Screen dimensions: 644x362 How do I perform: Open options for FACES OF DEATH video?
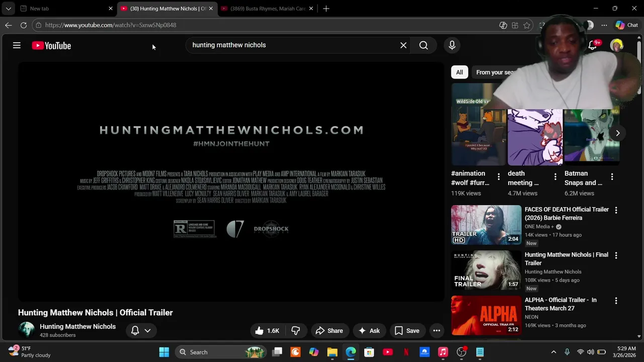pyautogui.click(x=616, y=210)
